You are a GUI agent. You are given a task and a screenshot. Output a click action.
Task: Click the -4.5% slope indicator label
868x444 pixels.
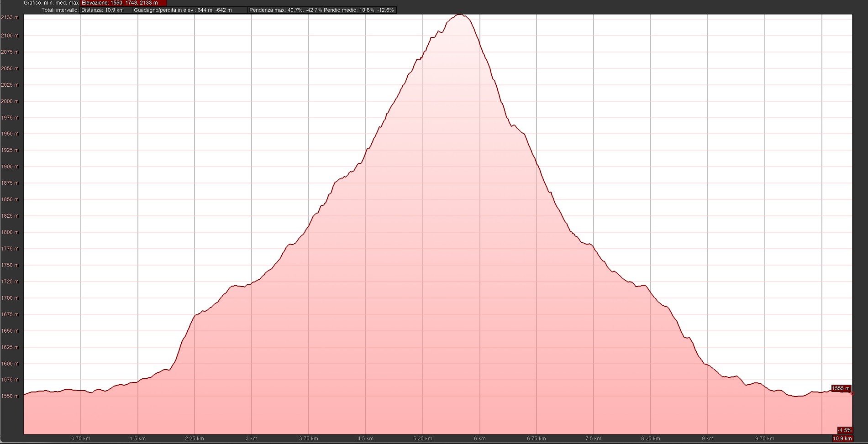tap(844, 430)
